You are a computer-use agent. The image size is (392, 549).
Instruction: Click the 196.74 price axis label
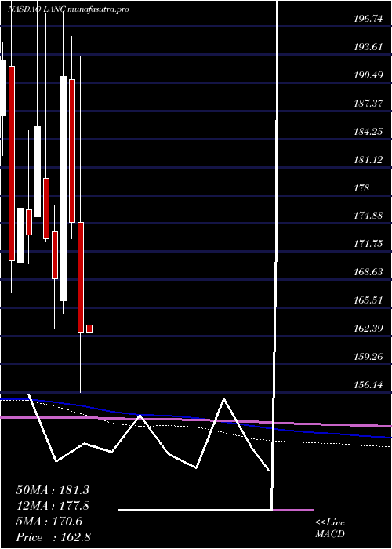point(368,20)
